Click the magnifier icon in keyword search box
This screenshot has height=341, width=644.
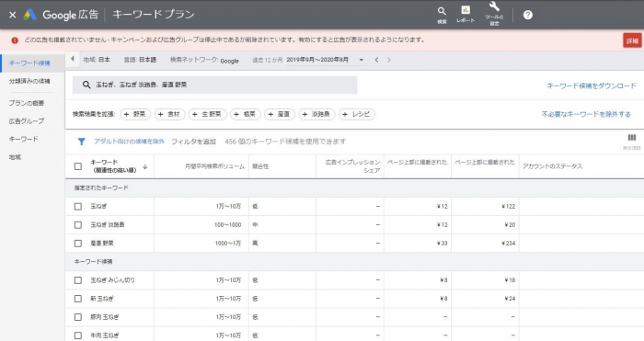coord(86,85)
